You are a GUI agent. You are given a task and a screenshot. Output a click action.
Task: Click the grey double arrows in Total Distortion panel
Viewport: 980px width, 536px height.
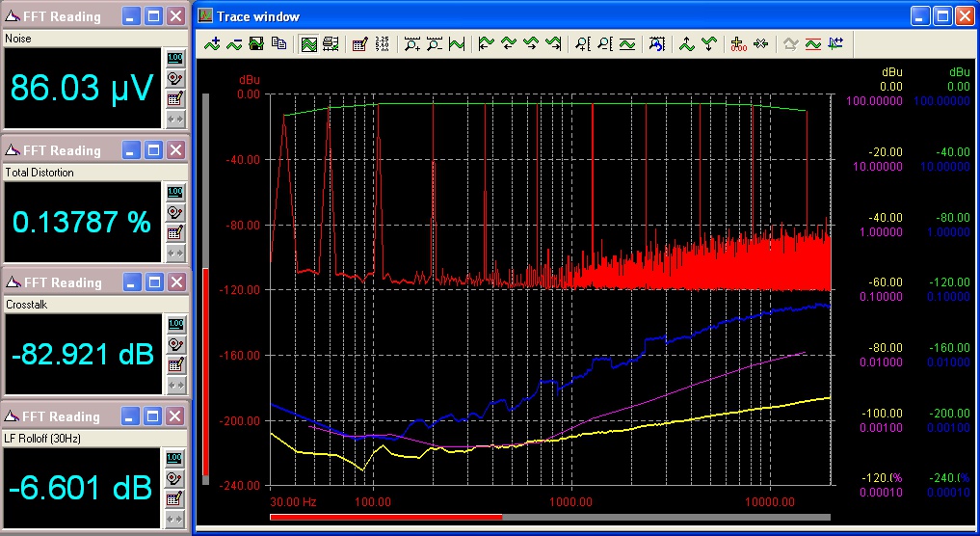click(x=175, y=254)
